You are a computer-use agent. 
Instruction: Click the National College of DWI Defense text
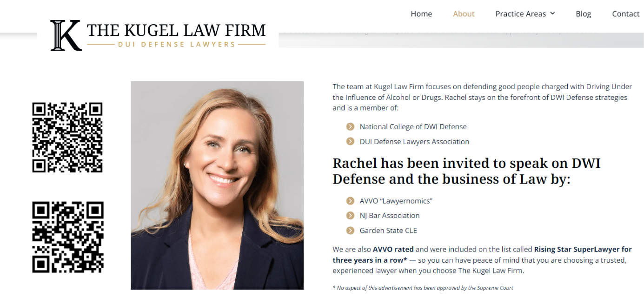coord(413,126)
